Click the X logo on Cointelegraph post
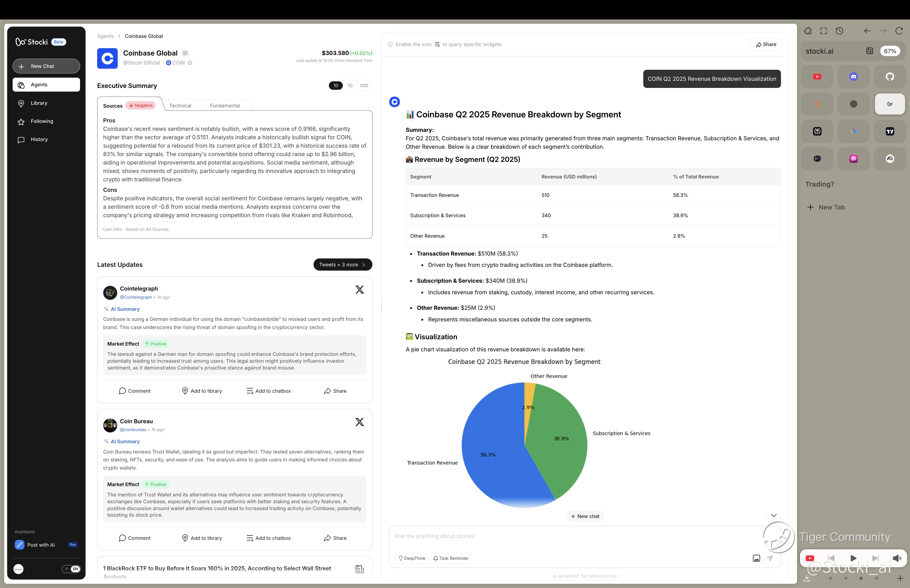 (x=359, y=290)
